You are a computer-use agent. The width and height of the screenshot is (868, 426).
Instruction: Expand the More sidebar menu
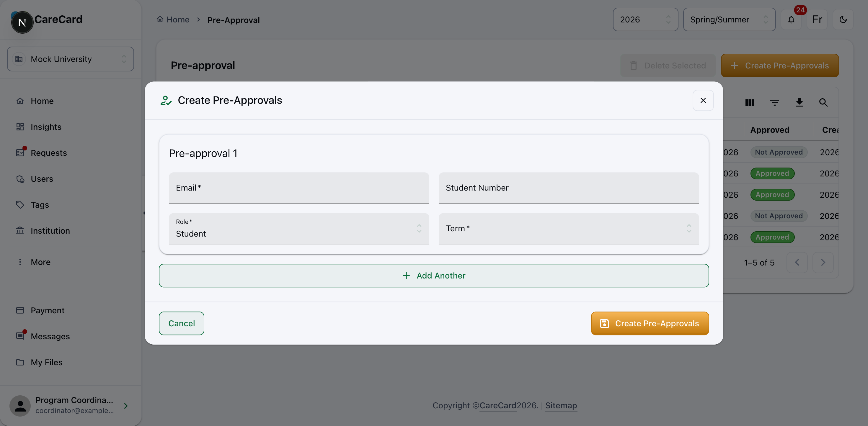(71, 262)
